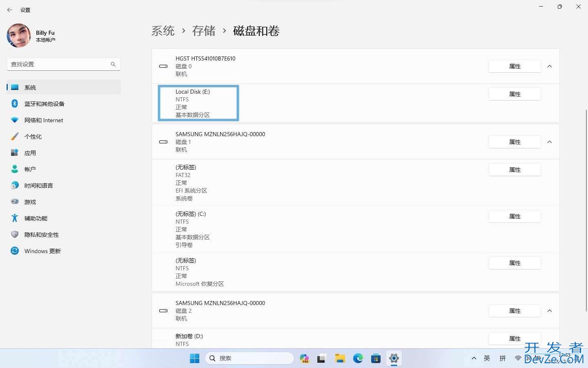Open 属性 for Microsoft 恢复分区
Viewport: 588px width, 368px height.
click(x=515, y=263)
